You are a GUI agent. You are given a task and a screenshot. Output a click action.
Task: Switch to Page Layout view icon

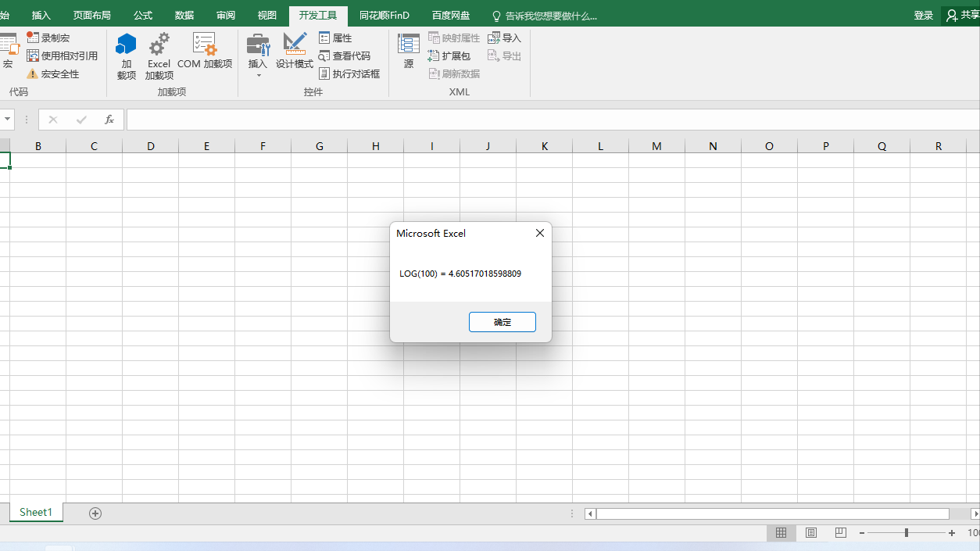click(811, 533)
